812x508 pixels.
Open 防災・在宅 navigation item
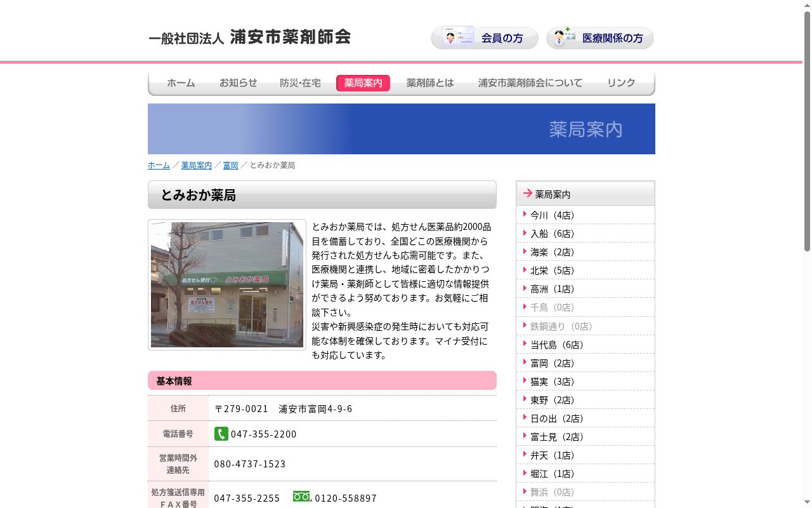coord(300,83)
